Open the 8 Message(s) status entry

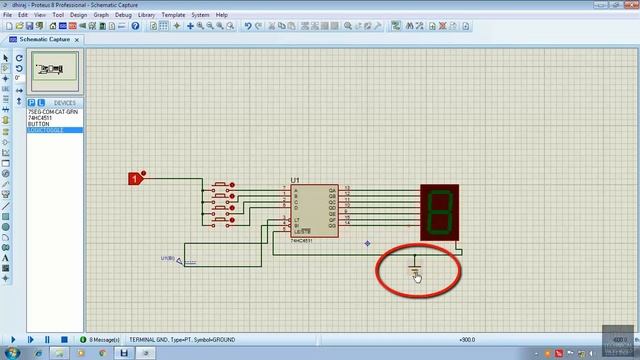coord(100,340)
